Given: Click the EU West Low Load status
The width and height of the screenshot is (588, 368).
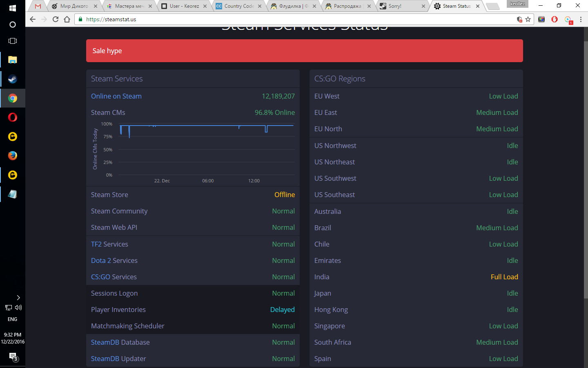Looking at the screenshot, I should tap(503, 96).
